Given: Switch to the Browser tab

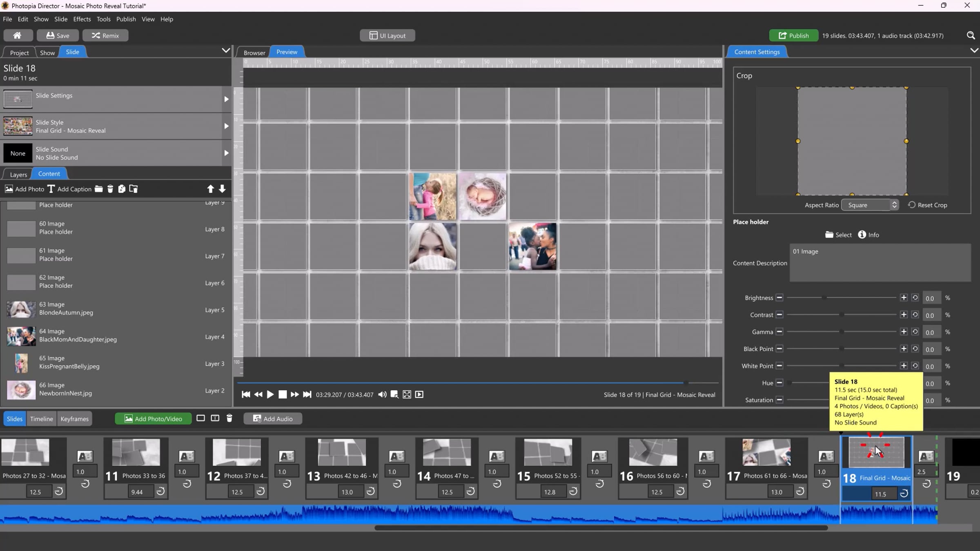Looking at the screenshot, I should pos(254,53).
